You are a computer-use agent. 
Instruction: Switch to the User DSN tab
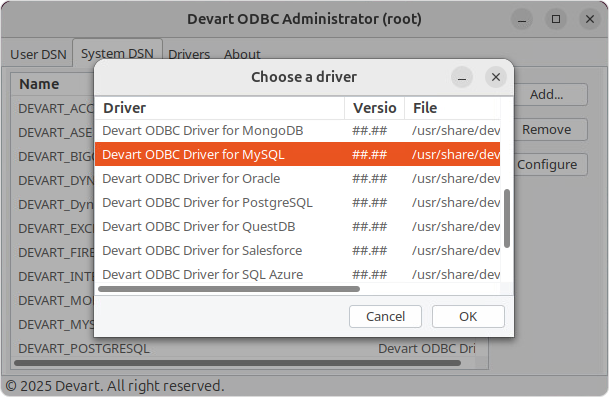tap(38, 54)
